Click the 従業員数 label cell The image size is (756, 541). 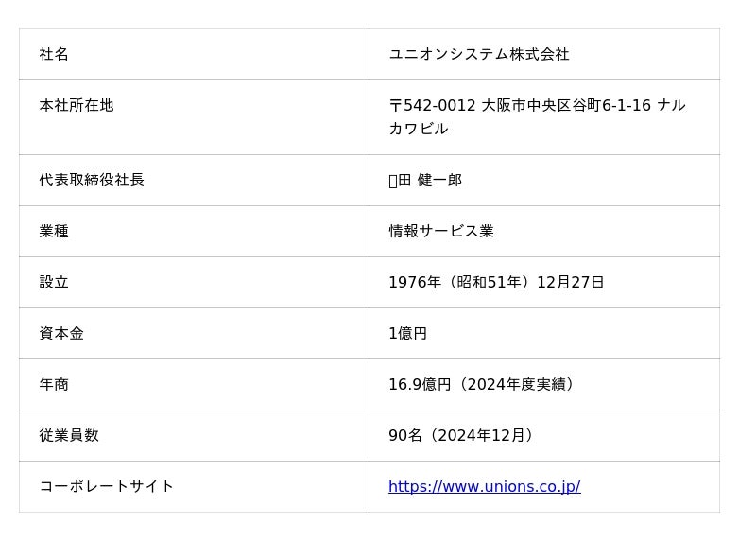(69, 435)
